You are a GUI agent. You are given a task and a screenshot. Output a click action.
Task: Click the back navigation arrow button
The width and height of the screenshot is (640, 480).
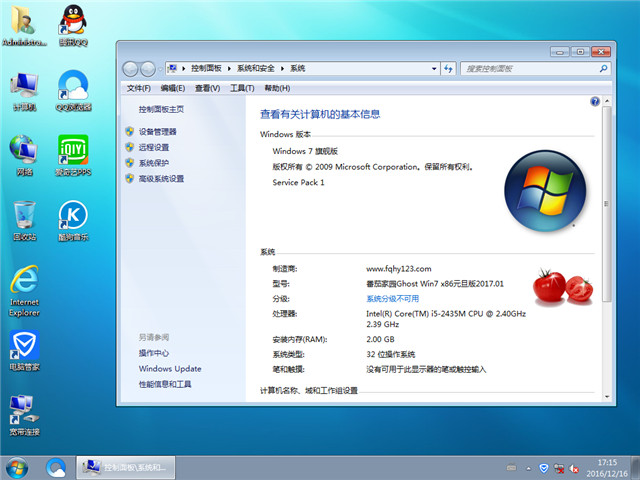pos(130,69)
